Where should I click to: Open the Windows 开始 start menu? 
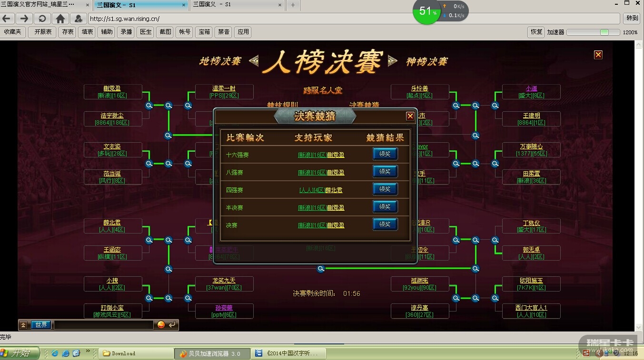pyautogui.click(x=20, y=353)
